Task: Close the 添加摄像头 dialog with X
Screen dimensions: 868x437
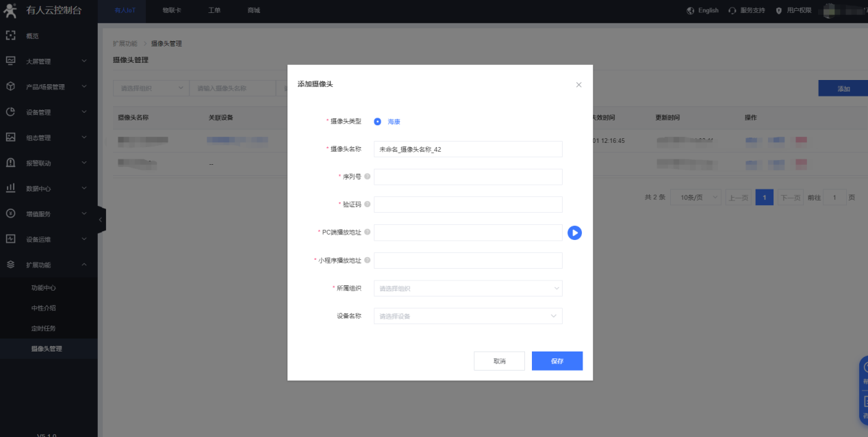Action: pyautogui.click(x=578, y=85)
